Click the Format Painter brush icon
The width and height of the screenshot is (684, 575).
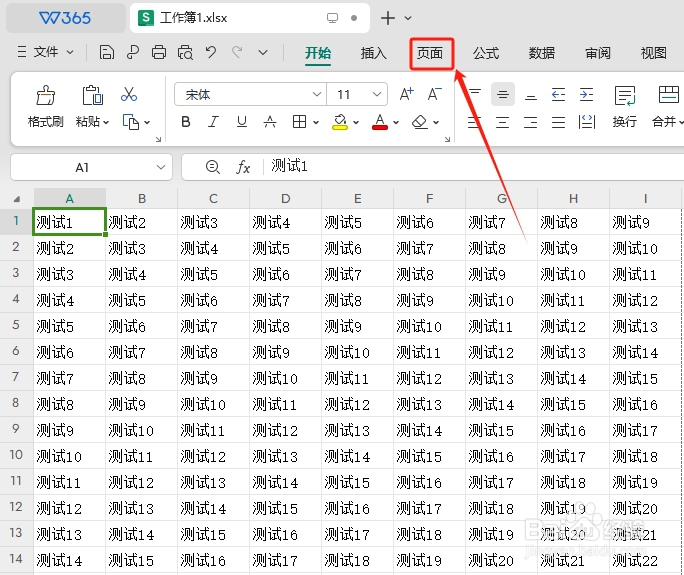(x=45, y=95)
